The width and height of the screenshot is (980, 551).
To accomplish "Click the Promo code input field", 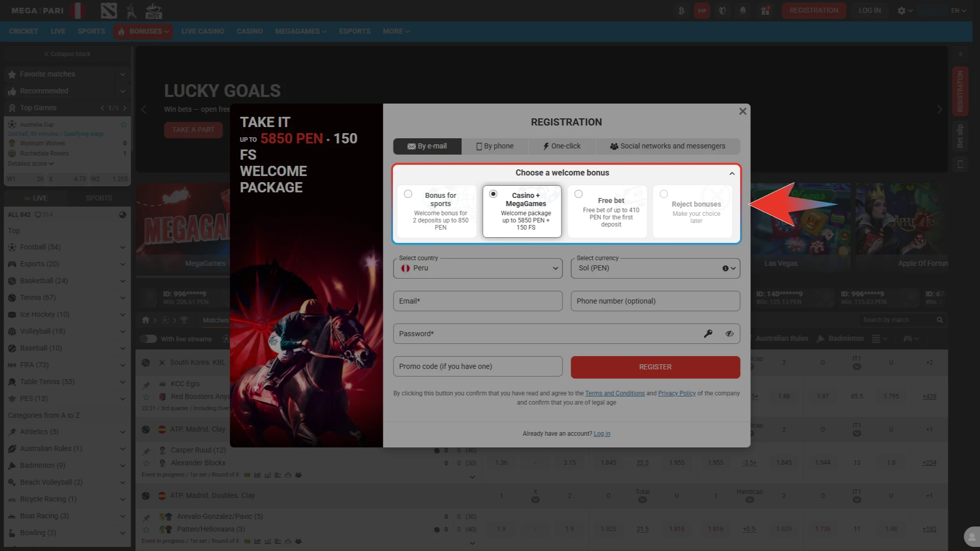I will (x=478, y=366).
